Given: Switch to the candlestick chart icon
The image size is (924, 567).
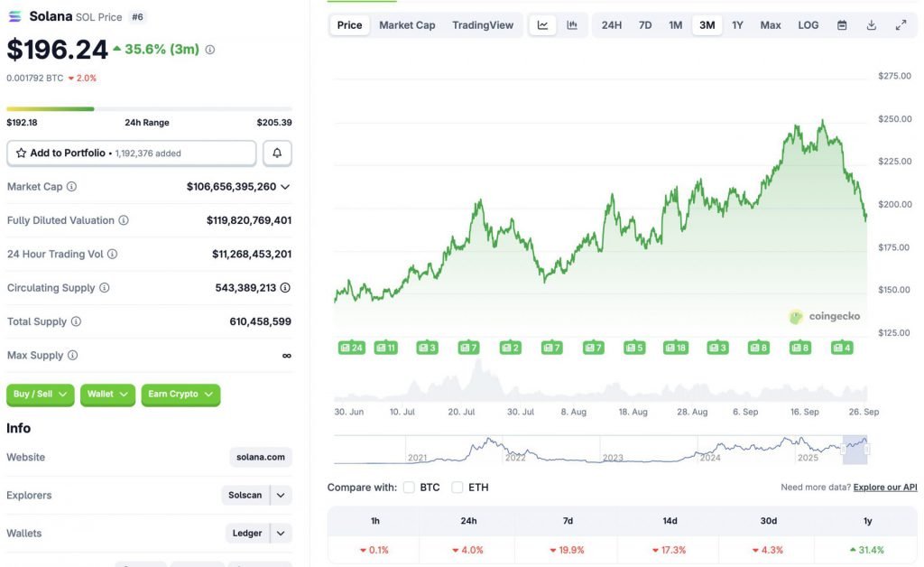Looking at the screenshot, I should click(x=572, y=25).
